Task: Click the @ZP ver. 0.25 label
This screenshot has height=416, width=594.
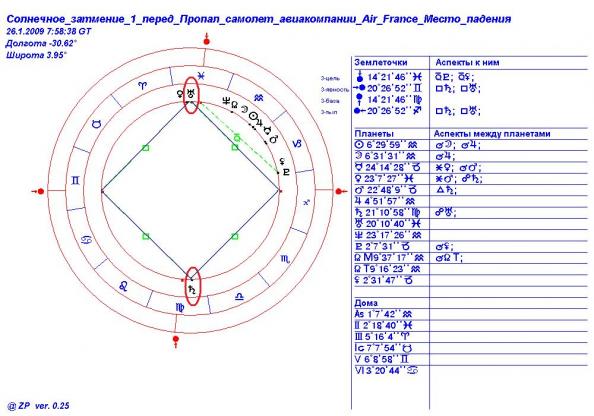Action: pos(38,406)
